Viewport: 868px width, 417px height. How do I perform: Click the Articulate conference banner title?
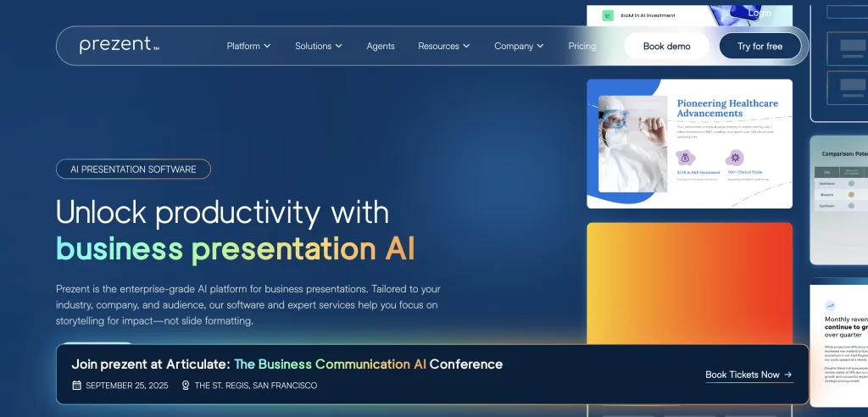click(x=287, y=364)
